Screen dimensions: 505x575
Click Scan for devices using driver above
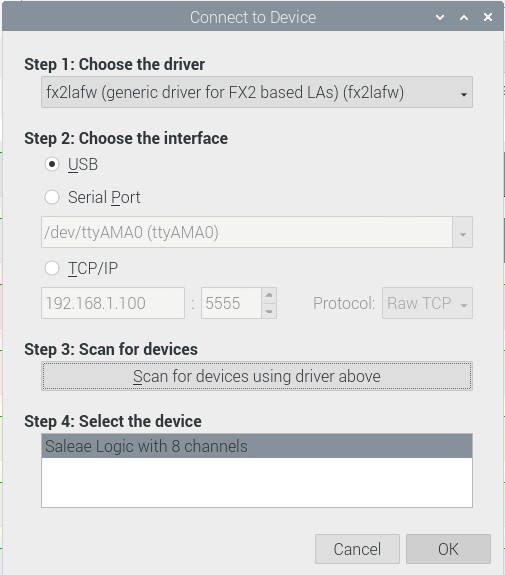coord(257,376)
